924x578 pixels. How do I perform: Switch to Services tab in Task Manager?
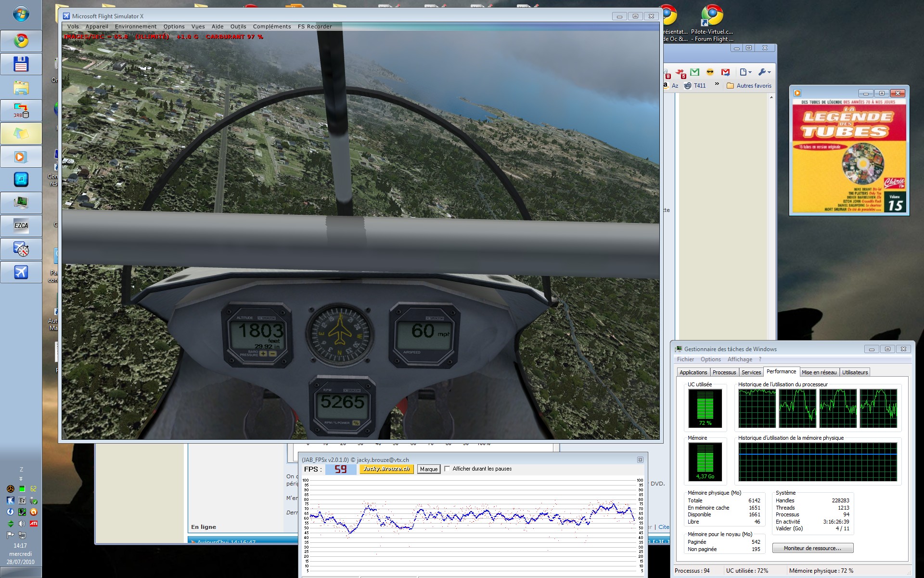click(751, 372)
